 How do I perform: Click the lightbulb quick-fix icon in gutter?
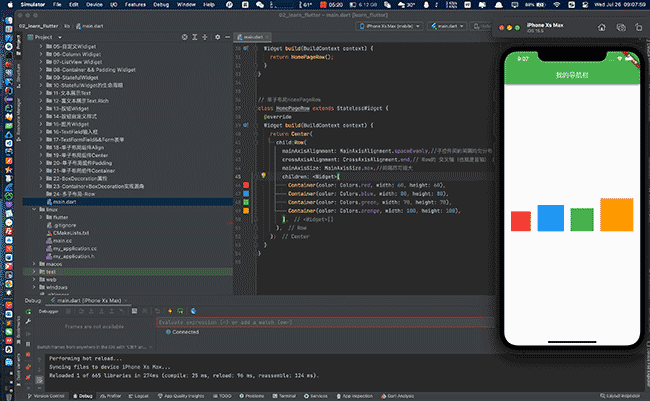(263, 176)
